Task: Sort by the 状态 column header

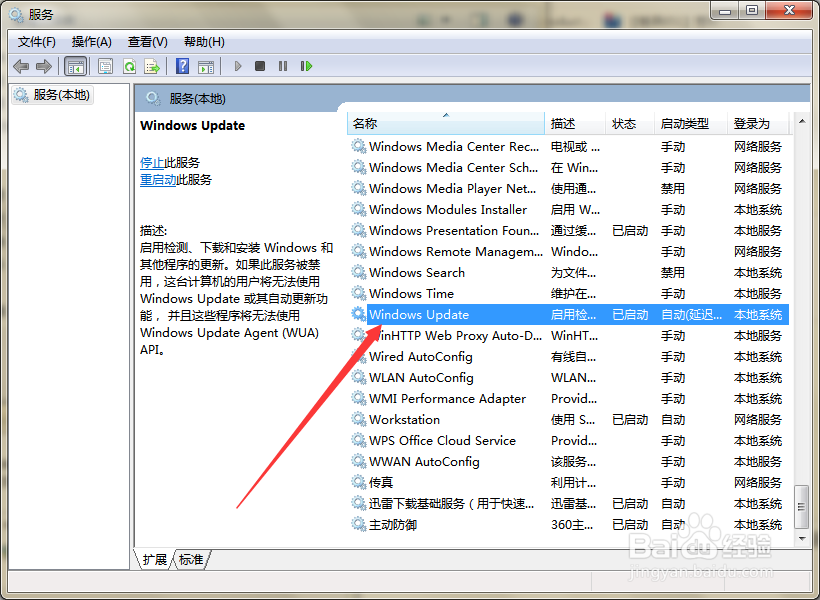Action: click(630, 124)
